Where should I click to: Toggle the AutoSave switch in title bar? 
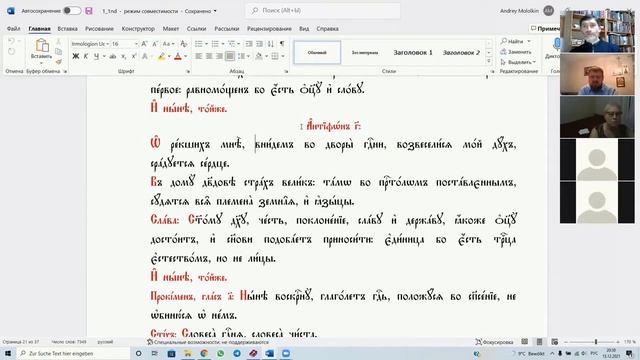pyautogui.click(x=72, y=11)
